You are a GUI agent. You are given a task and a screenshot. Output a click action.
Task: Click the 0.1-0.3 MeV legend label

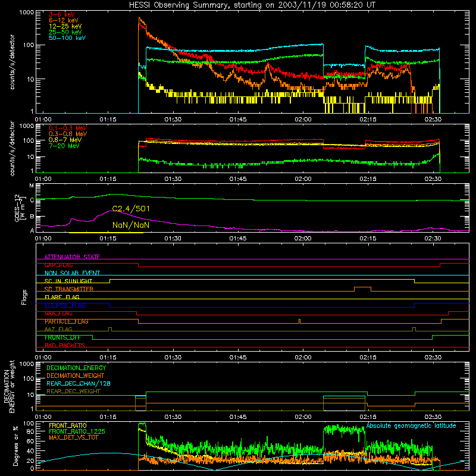tap(68, 128)
